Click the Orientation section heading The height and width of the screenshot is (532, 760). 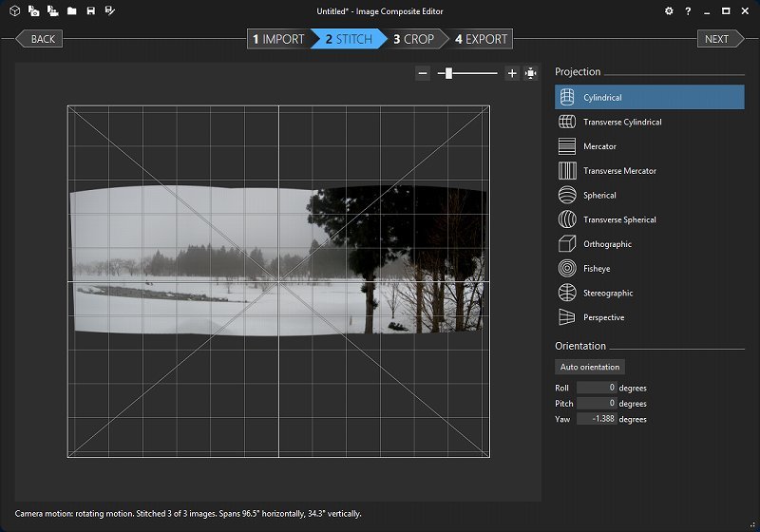pyautogui.click(x=580, y=346)
